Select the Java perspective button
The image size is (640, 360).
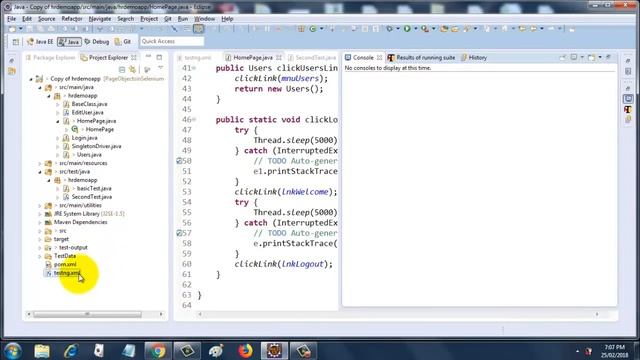[69, 42]
